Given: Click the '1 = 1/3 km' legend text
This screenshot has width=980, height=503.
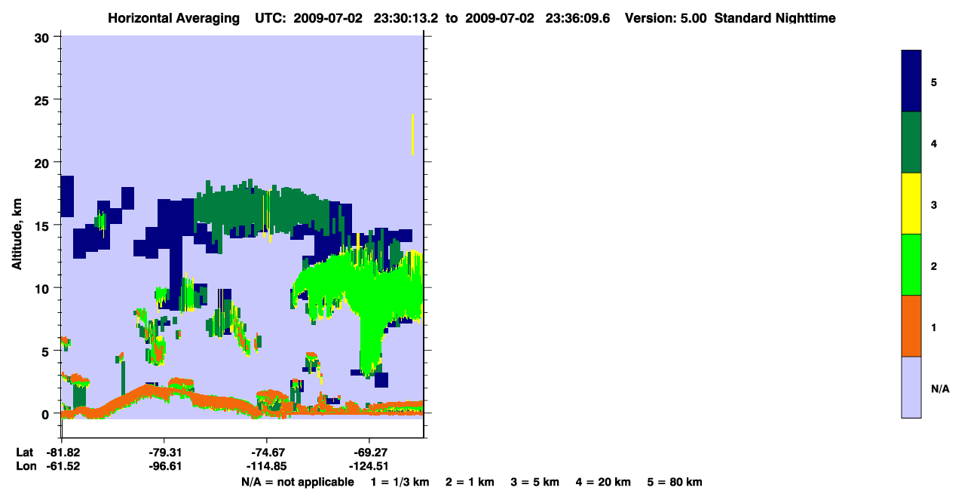Looking at the screenshot, I should pyautogui.click(x=400, y=482).
